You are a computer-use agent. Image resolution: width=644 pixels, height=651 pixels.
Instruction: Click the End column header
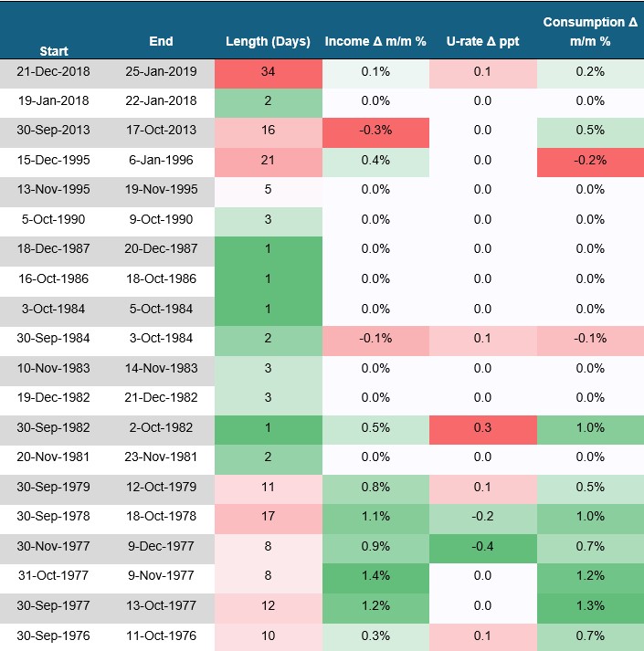pos(161,41)
